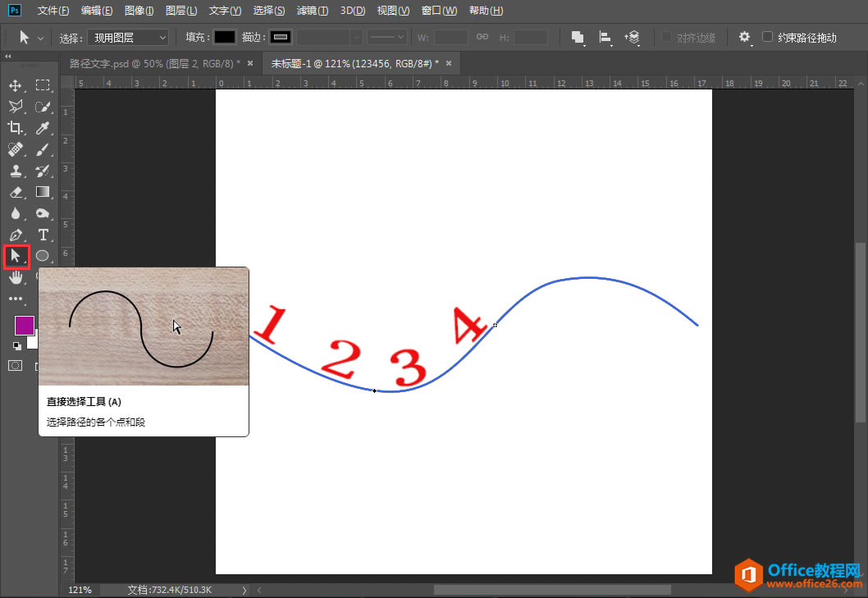Open the 图像(I) menu
Viewport: 868px width, 598px height.
click(139, 11)
